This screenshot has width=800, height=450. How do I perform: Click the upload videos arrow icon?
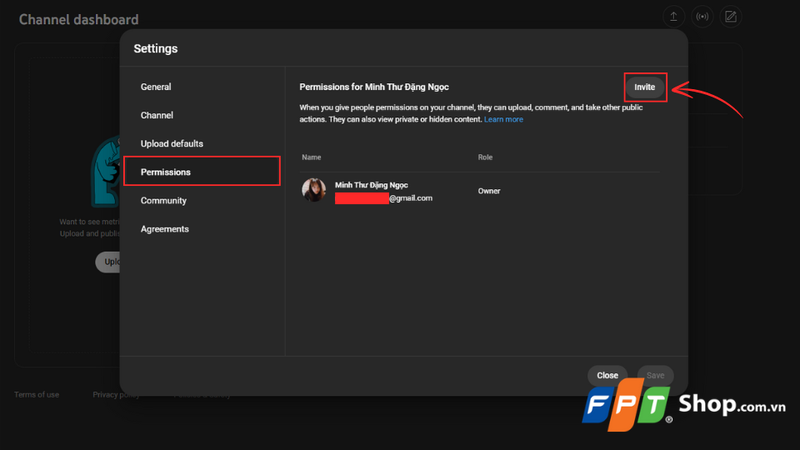(673, 17)
